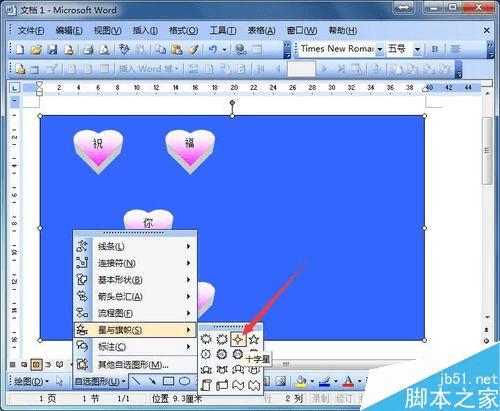Choose 标注(C) from the AutoShapes menu
The width and height of the screenshot is (500, 411).
(x=135, y=347)
